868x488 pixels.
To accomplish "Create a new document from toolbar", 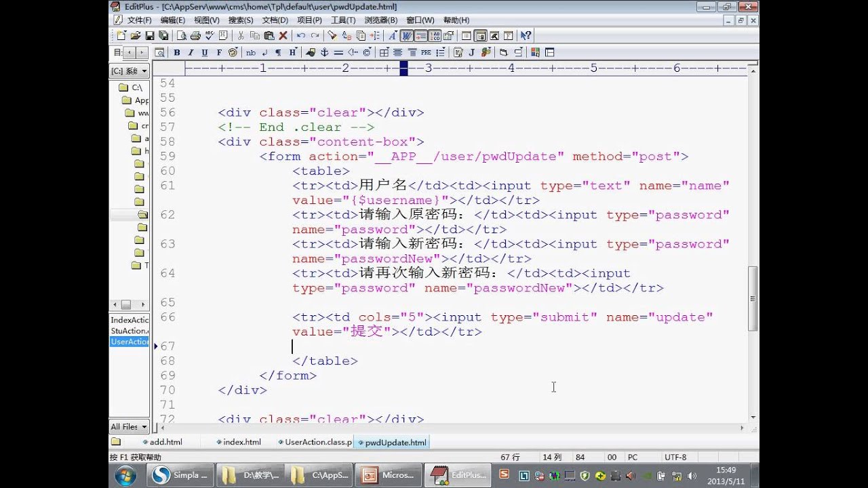I will 121,36.
